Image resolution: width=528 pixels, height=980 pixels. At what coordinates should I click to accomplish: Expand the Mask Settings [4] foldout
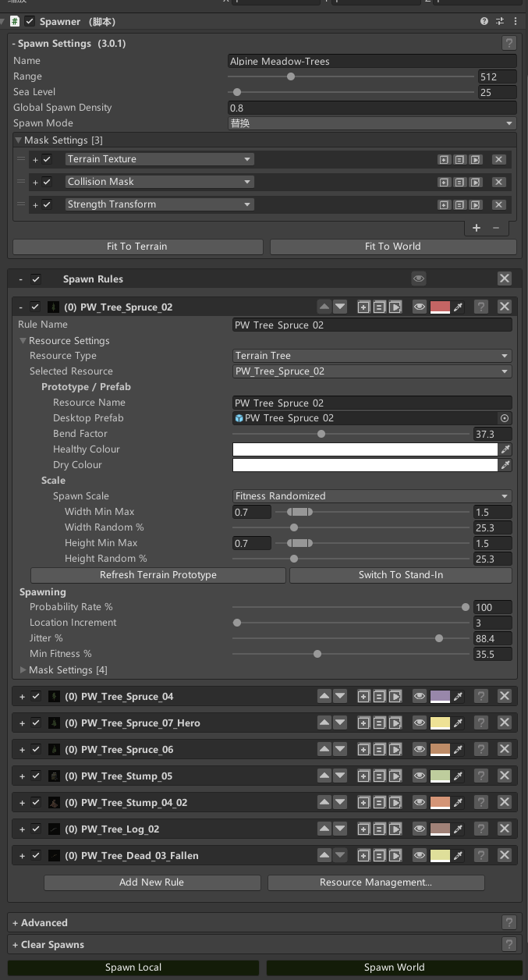[x=23, y=670]
